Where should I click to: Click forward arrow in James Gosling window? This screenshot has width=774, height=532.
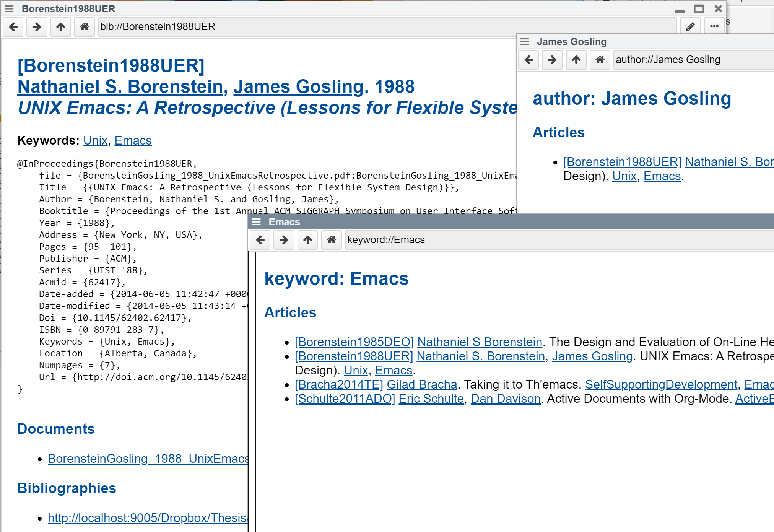coord(552,60)
